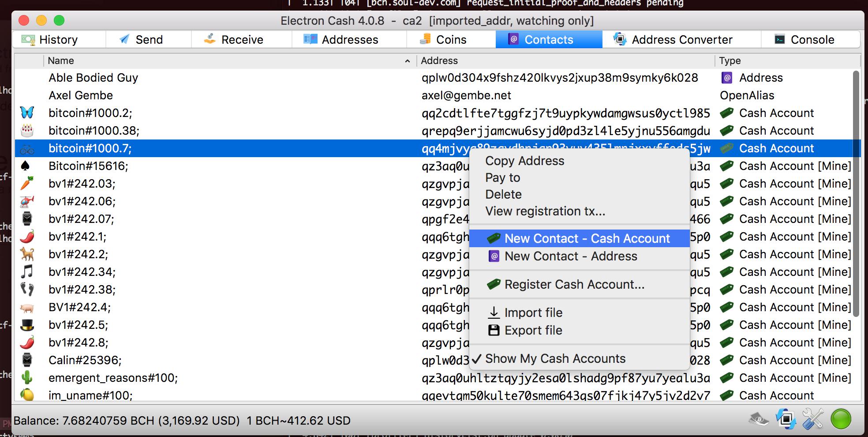This screenshot has width=868, height=437.
Task: Choose Export file from the context menu
Action: point(579,330)
